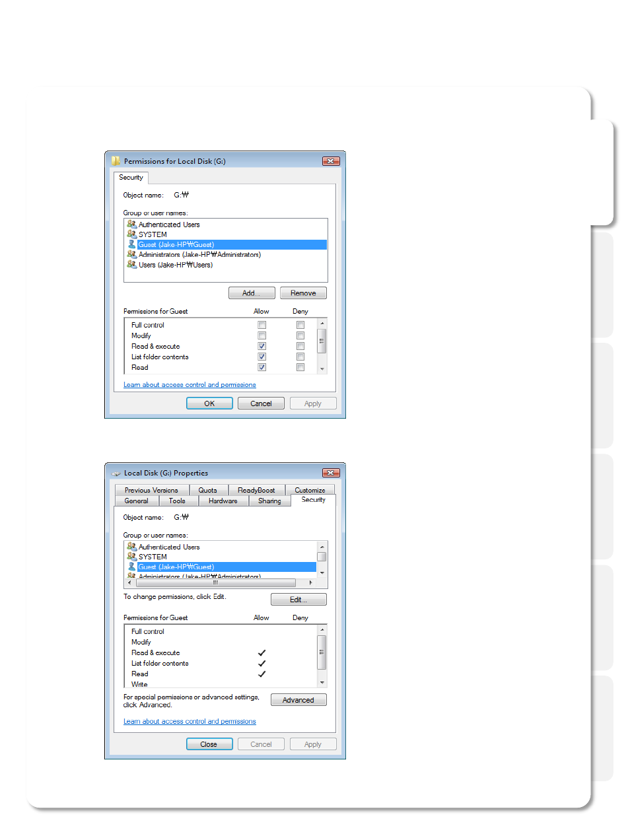The image size is (630, 840).
Task: Close the Local Disk Properties window
Action: pos(331,473)
